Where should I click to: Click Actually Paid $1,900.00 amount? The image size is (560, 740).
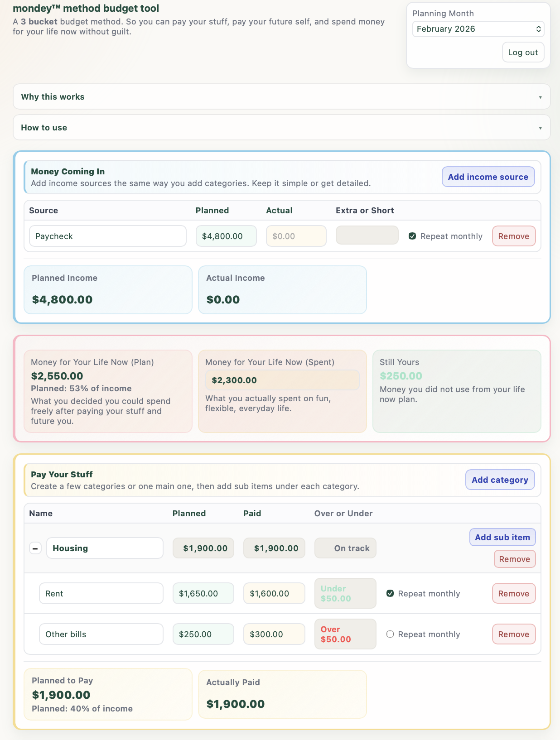click(236, 704)
